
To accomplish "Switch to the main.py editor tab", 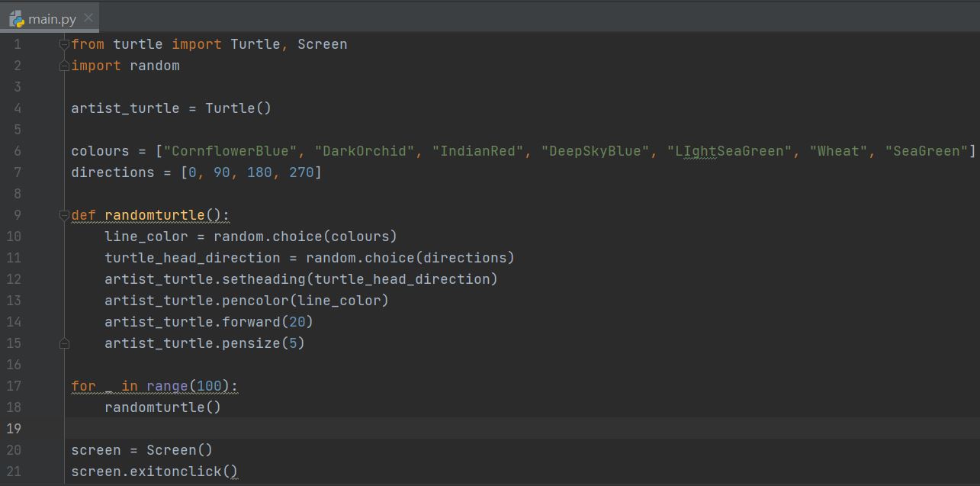I will point(49,18).
